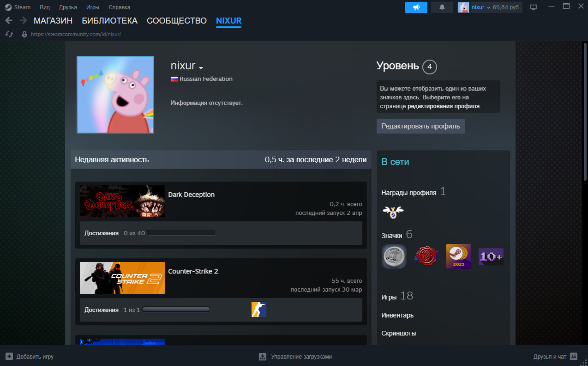Open the Игры 18 link

click(x=397, y=296)
